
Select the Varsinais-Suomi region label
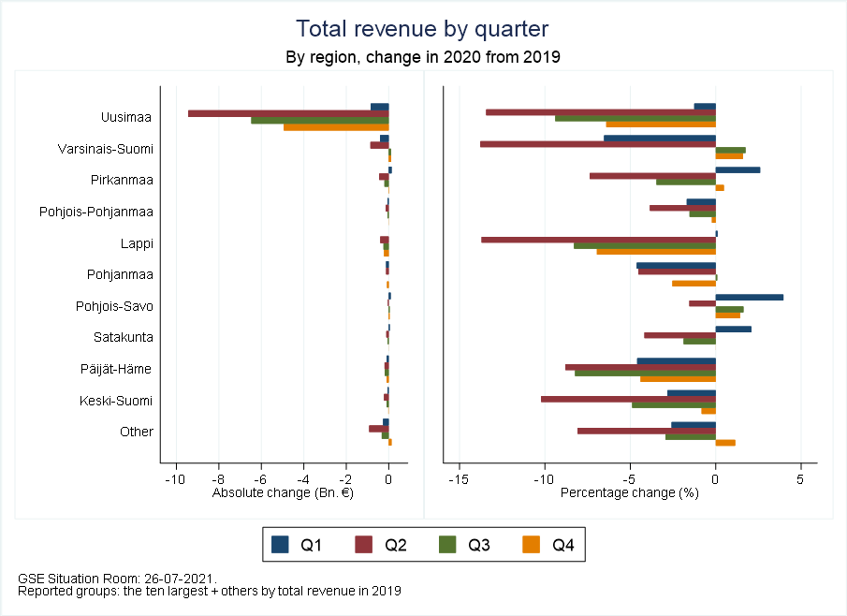click(106, 149)
